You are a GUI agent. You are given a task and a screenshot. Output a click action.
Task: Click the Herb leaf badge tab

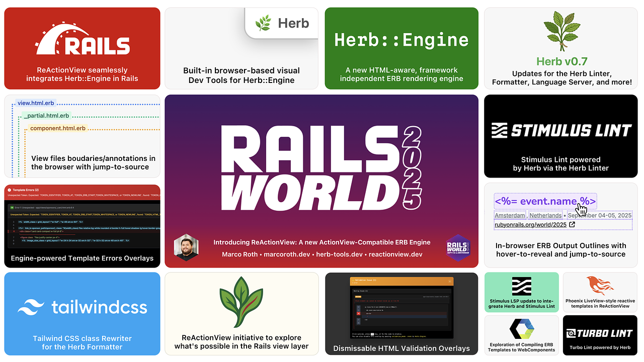[282, 23]
